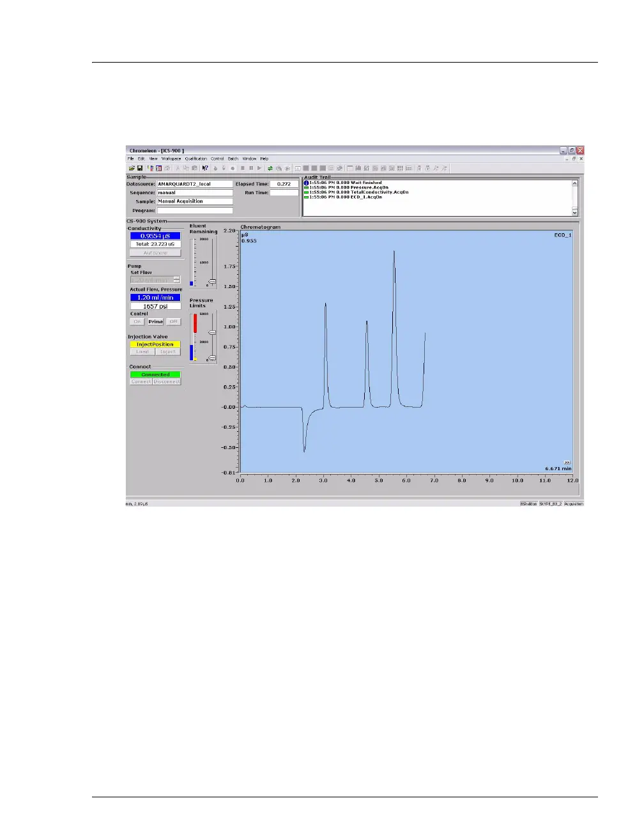Image resolution: width=644 pixels, height=828 pixels.
Task: Click the pump Prime button
Action: (x=156, y=321)
